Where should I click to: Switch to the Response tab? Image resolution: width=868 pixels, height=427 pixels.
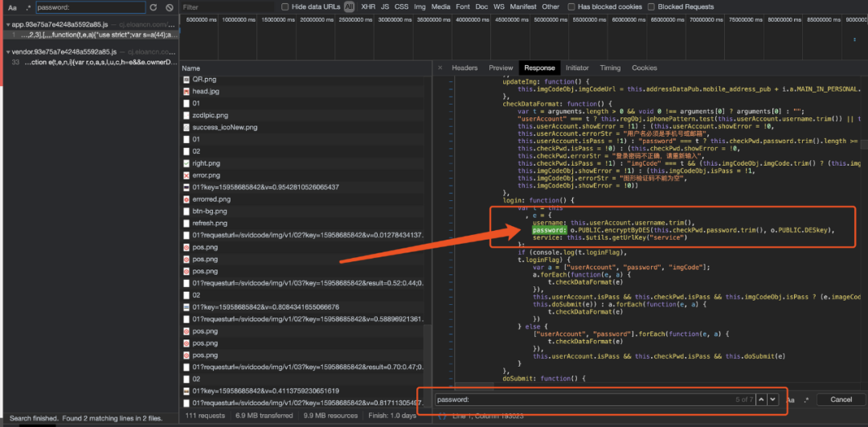539,68
